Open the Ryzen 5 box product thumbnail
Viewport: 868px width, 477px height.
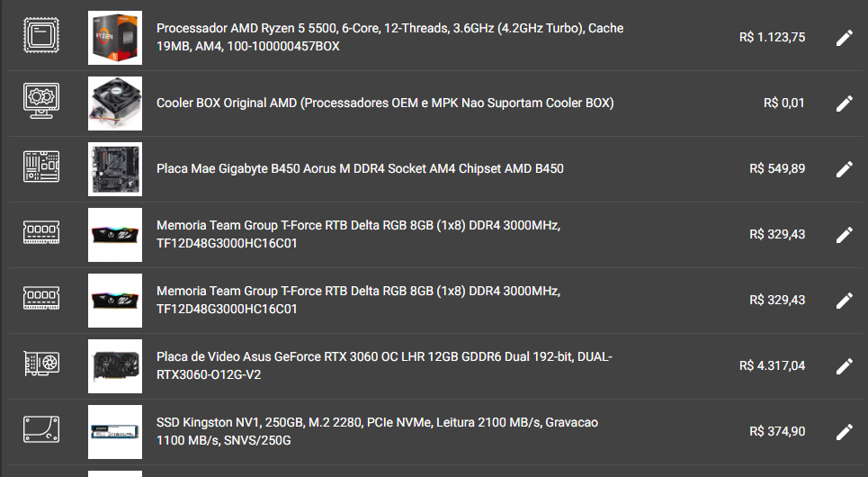[115, 38]
